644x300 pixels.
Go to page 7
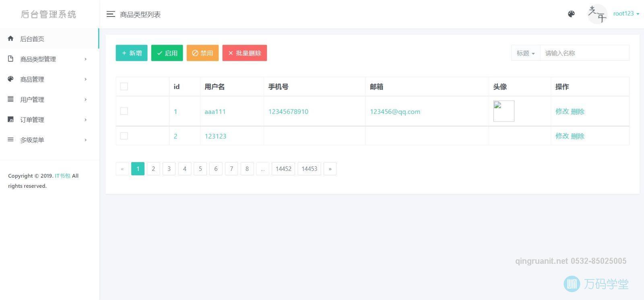click(231, 169)
